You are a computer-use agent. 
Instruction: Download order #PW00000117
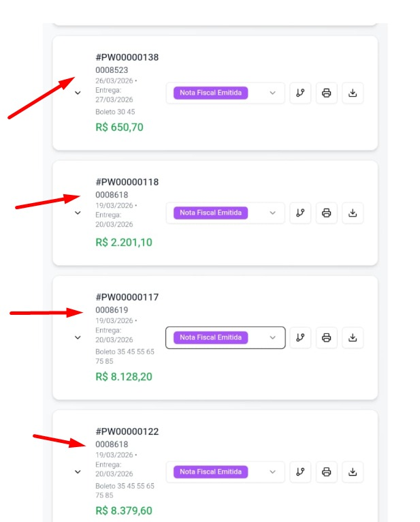click(x=353, y=337)
